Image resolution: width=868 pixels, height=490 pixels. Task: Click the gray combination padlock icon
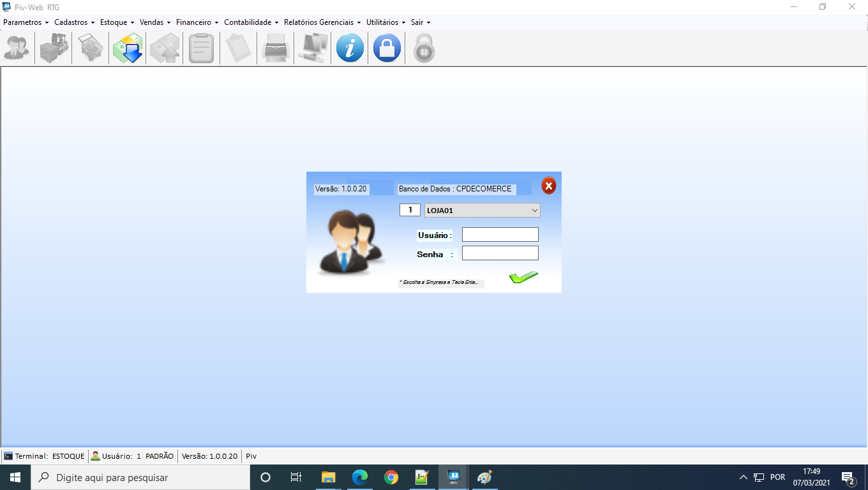click(x=424, y=48)
